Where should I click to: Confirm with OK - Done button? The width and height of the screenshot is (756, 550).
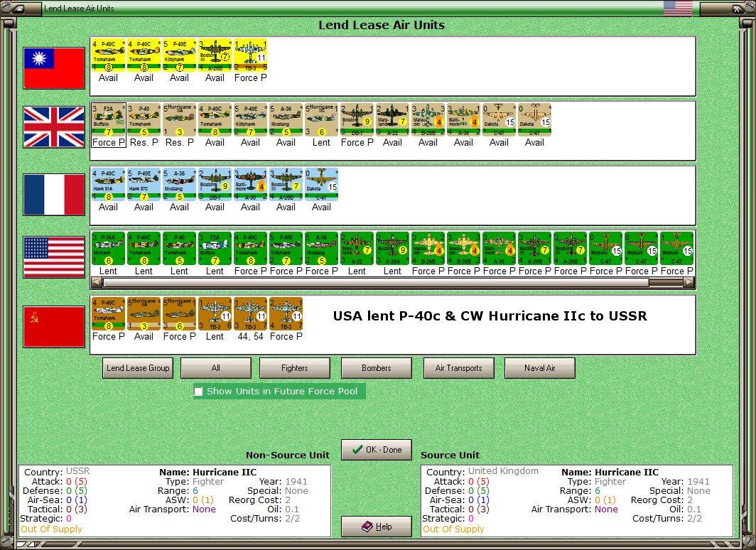377,449
